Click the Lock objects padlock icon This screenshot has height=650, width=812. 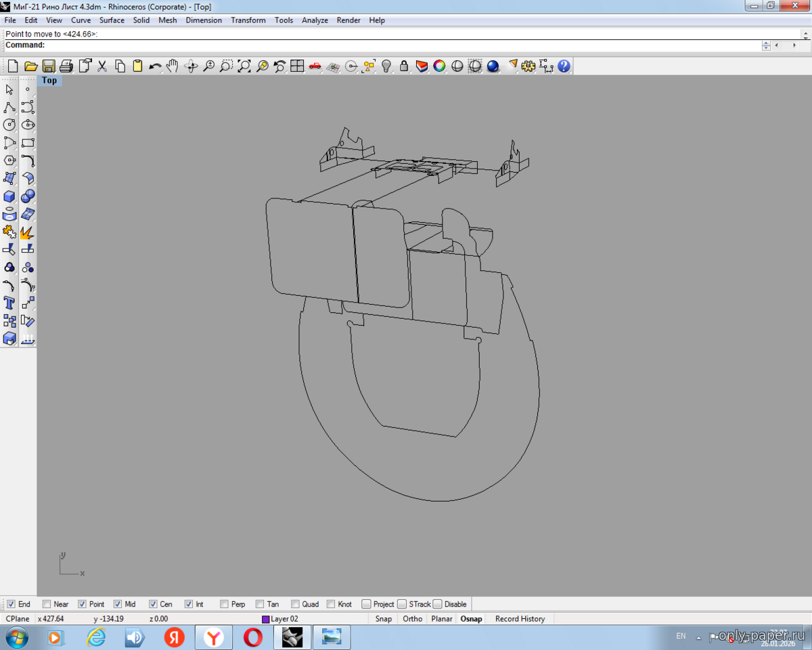(404, 66)
